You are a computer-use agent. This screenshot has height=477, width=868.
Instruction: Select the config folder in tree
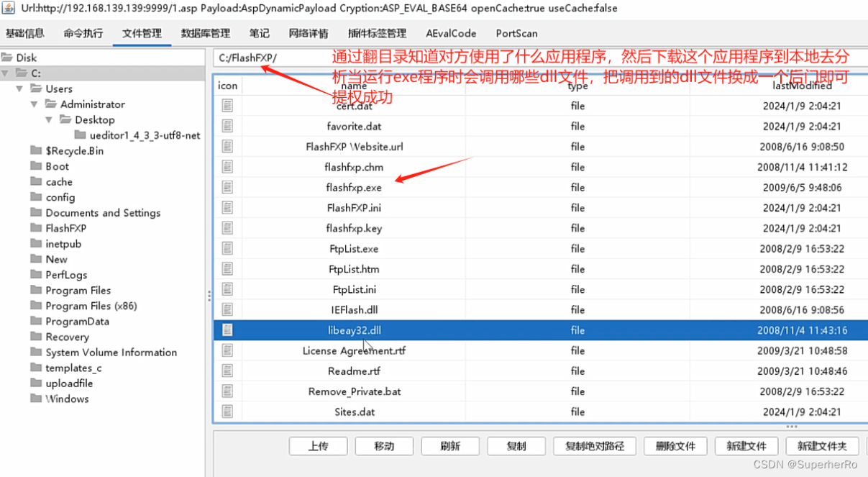(x=60, y=197)
